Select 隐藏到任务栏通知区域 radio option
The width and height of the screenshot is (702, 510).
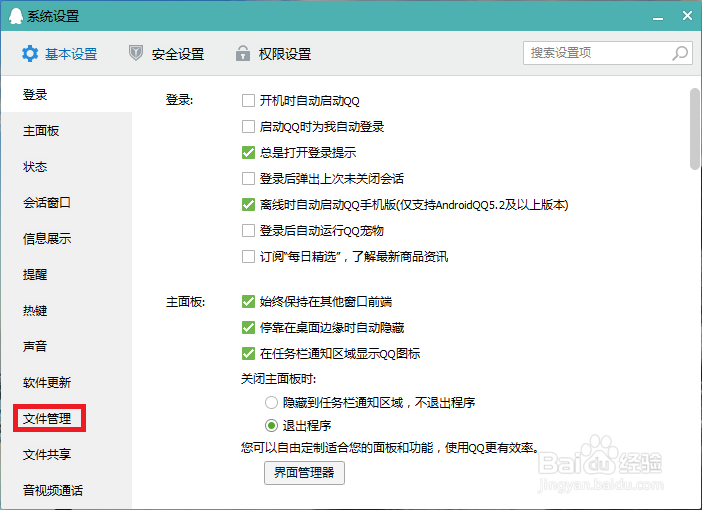271,402
